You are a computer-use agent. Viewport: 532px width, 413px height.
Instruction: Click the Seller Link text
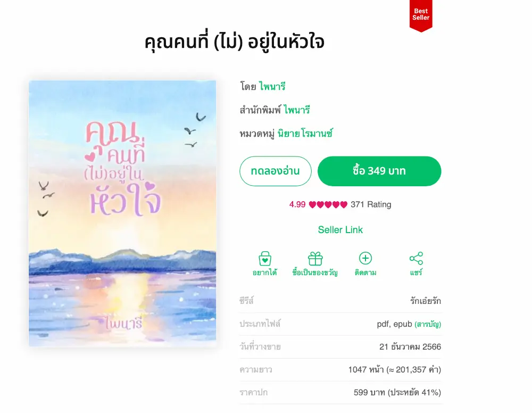click(x=340, y=230)
